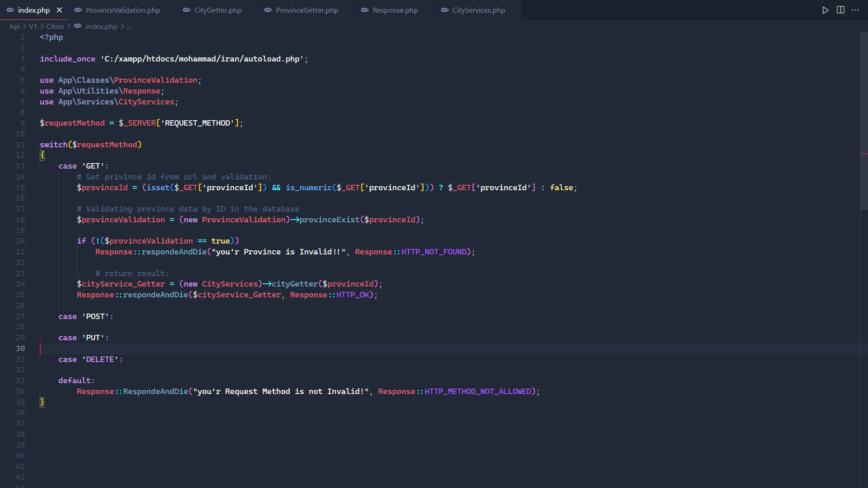Click the '# return result:' comment
Image resolution: width=868 pixels, height=488 pixels.
click(x=132, y=273)
